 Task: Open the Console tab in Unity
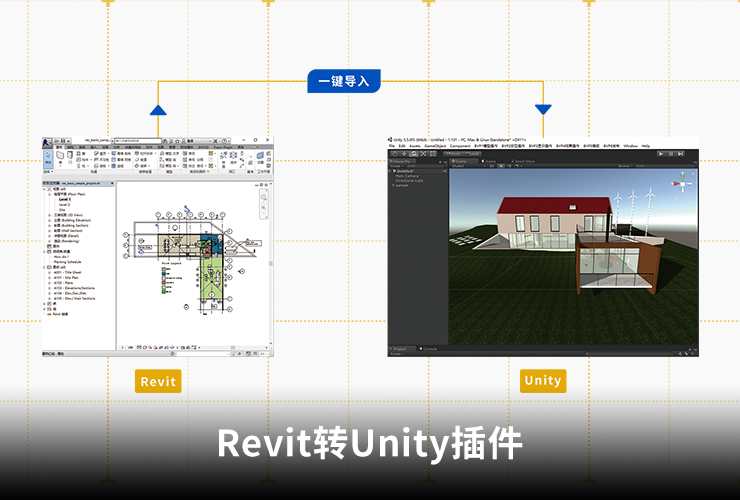[429, 349]
